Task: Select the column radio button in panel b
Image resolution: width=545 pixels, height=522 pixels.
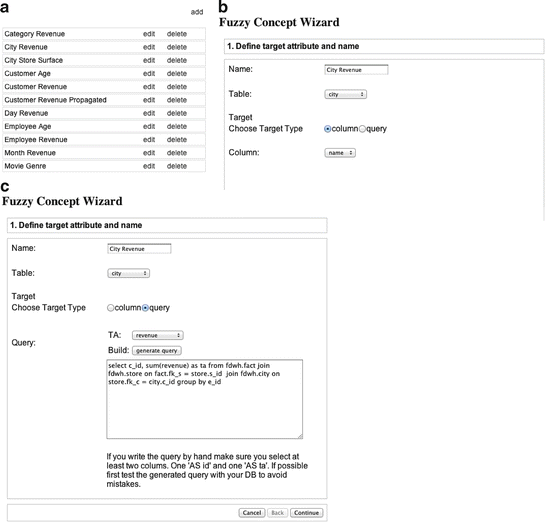Action: coord(327,129)
